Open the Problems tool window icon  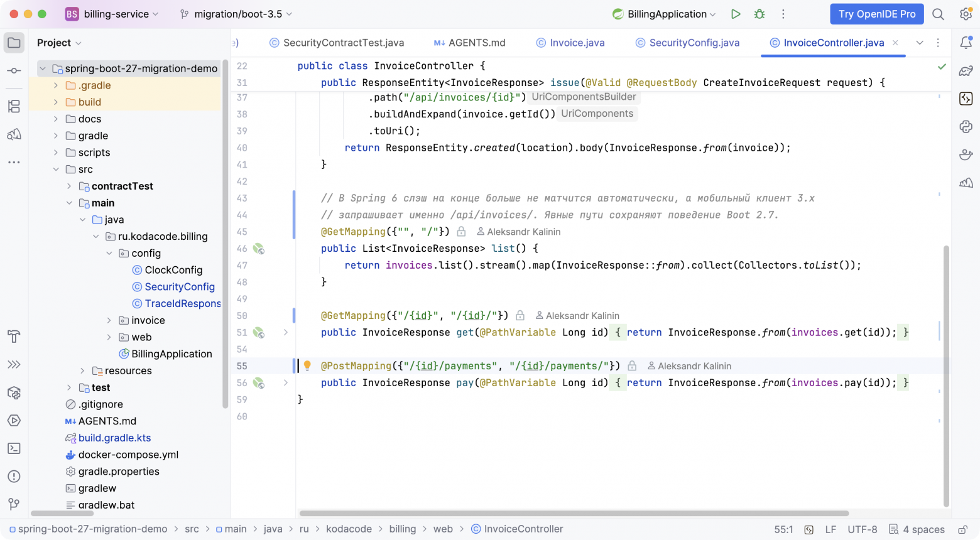click(14, 477)
